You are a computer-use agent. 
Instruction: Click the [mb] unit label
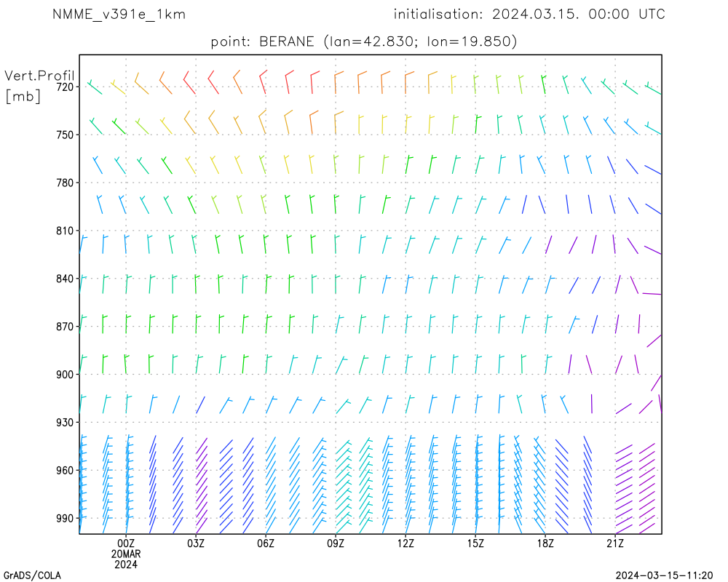coord(23,96)
